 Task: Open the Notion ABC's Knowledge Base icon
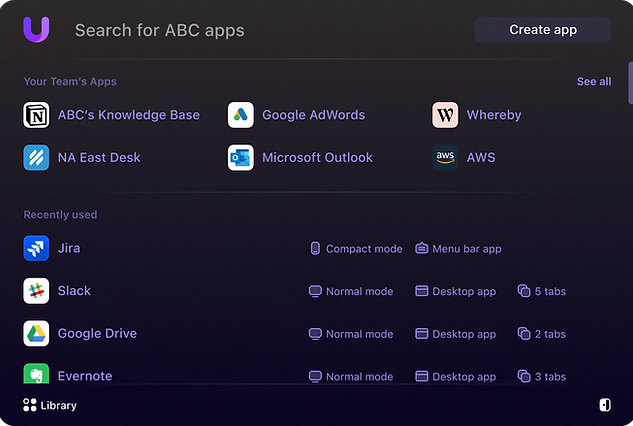pyautogui.click(x=36, y=115)
